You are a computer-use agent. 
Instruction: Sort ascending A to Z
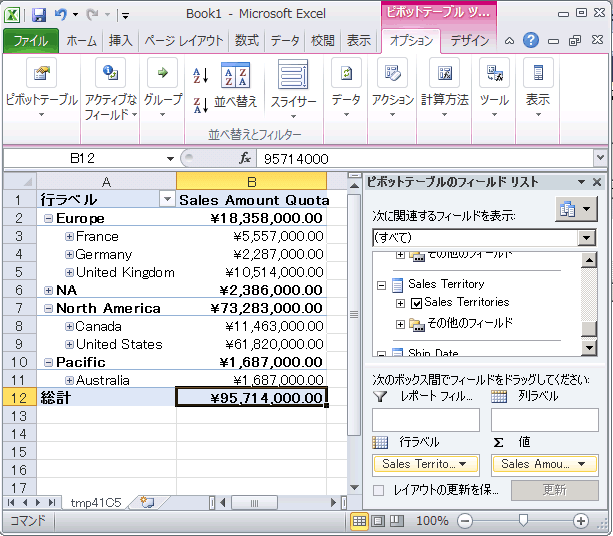[201, 75]
